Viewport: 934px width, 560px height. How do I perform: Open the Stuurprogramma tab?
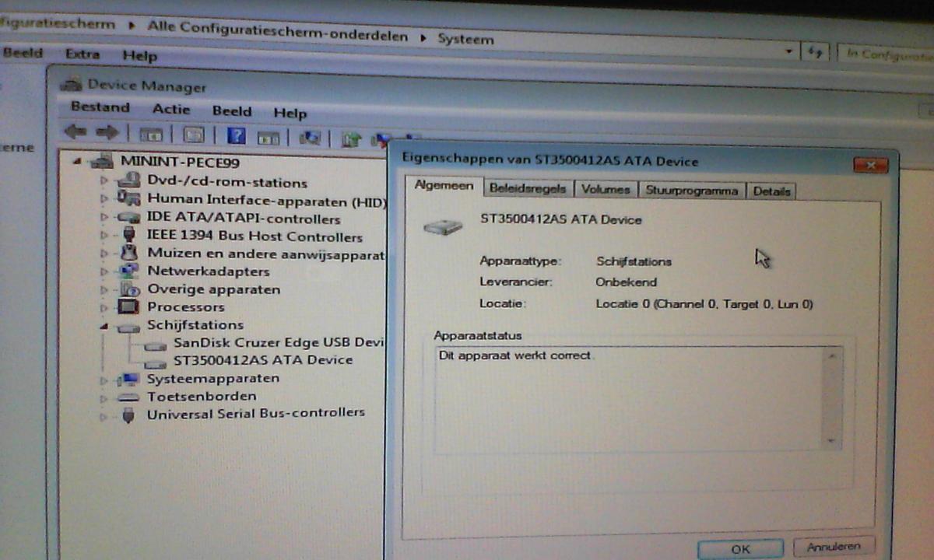[692, 191]
